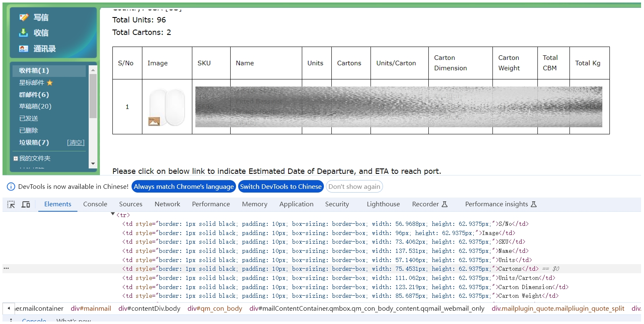Click the receive mail (收信) icon
The width and height of the screenshot is (644, 324).
[x=24, y=33]
